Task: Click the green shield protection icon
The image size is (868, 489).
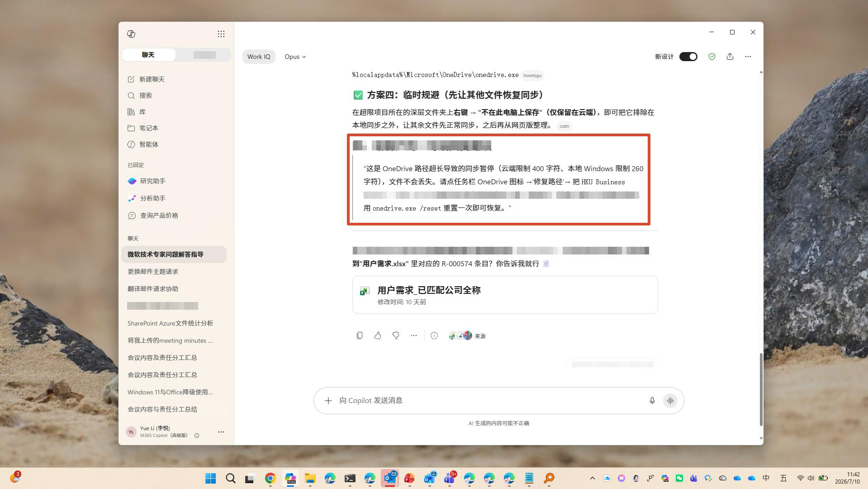Action: coord(711,57)
